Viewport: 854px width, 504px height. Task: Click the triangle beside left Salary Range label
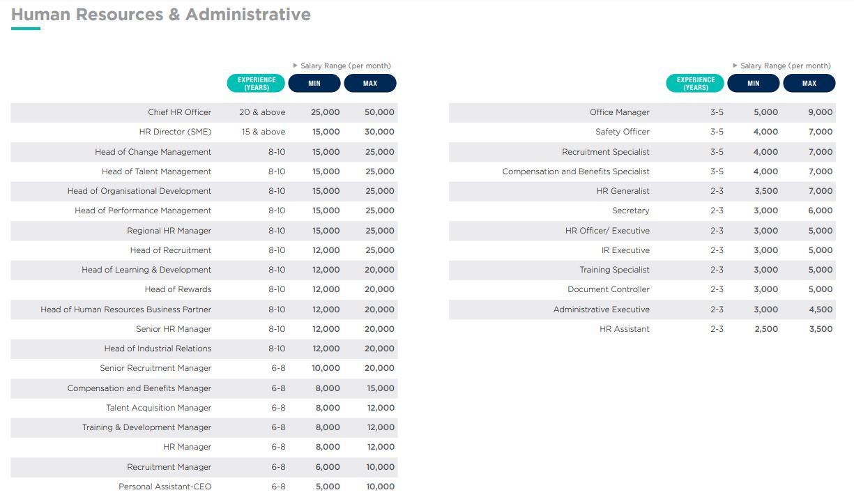[296, 66]
